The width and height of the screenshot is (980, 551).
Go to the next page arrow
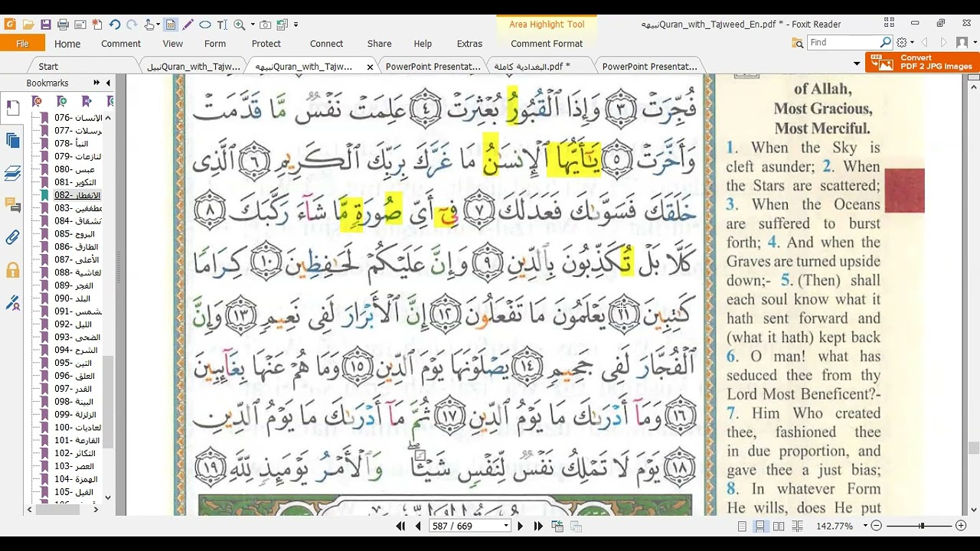(521, 526)
